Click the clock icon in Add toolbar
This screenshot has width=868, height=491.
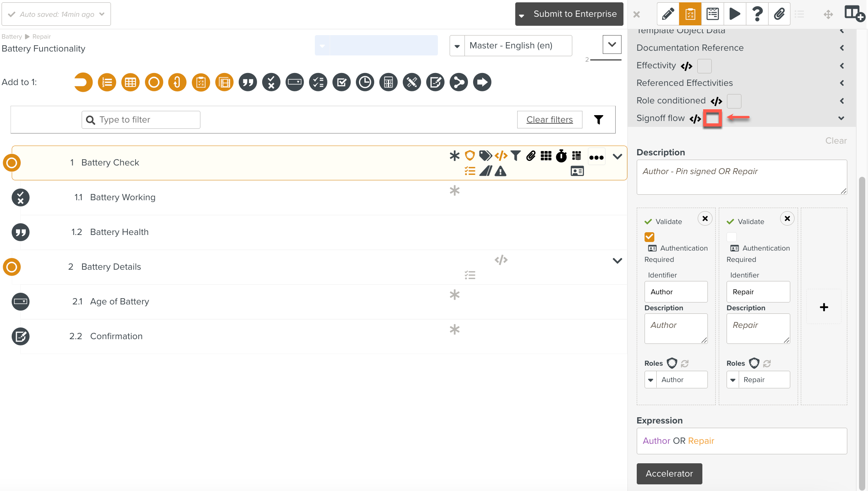[x=365, y=82]
